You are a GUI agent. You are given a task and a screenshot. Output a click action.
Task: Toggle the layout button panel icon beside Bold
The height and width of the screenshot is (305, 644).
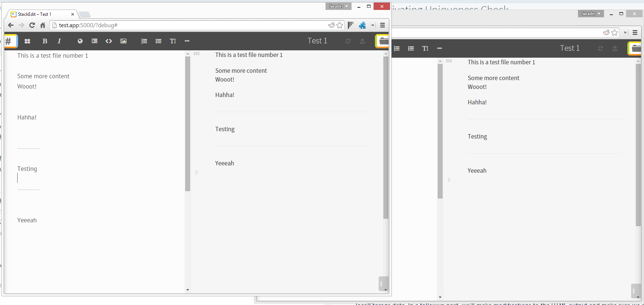[x=27, y=41]
